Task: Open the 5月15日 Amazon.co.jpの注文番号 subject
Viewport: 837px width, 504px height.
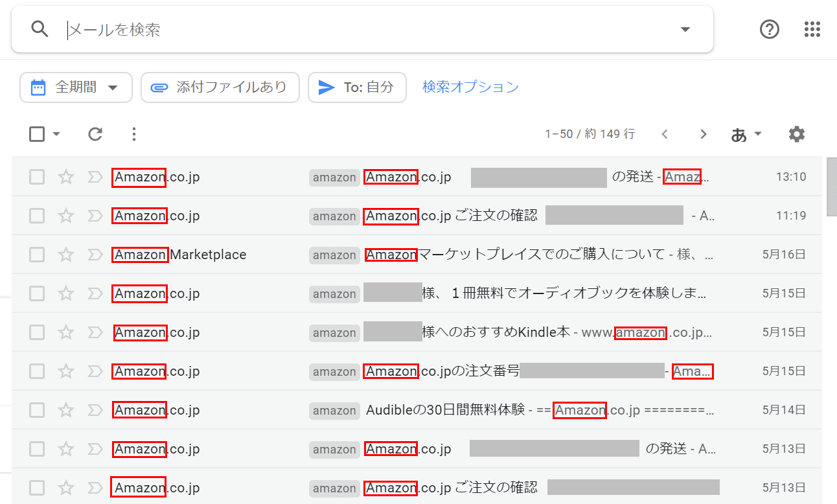Action: 442,371
